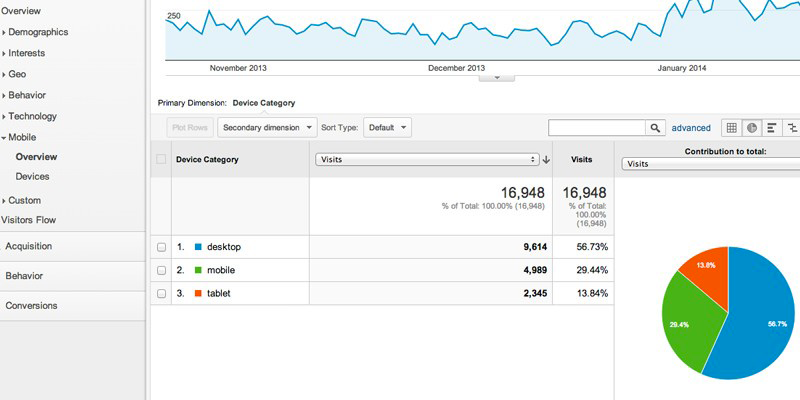This screenshot has height=400, width=800.
Task: Click into the table search field
Action: 597,128
